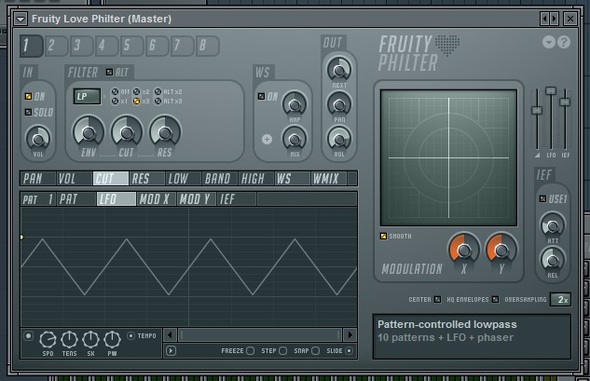The image size is (590, 381).
Task: Open the 2x oversampling selector
Action: pyautogui.click(x=561, y=299)
